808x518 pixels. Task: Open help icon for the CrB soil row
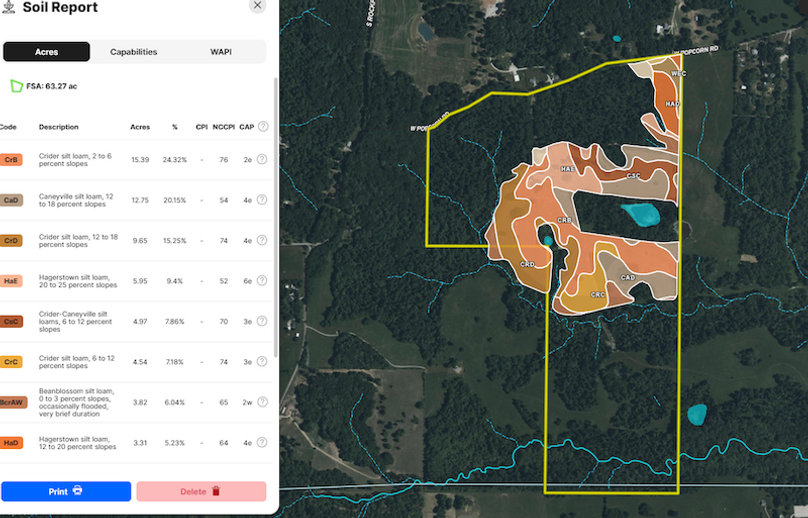pos(262,160)
